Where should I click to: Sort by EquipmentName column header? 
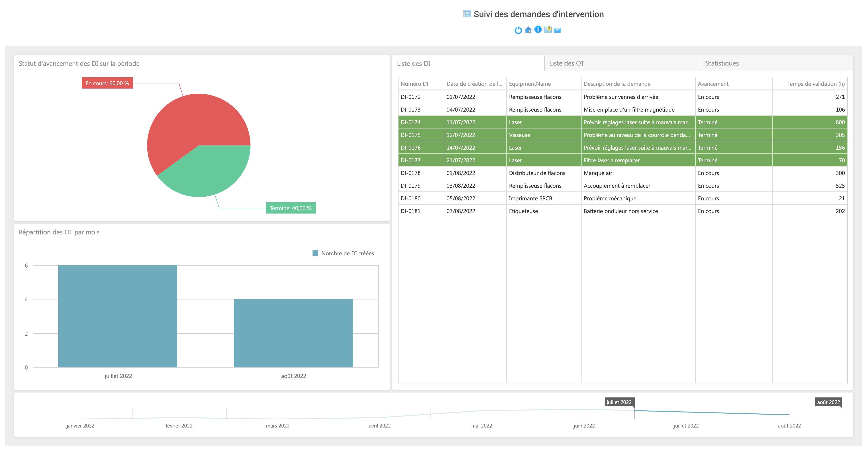543,84
